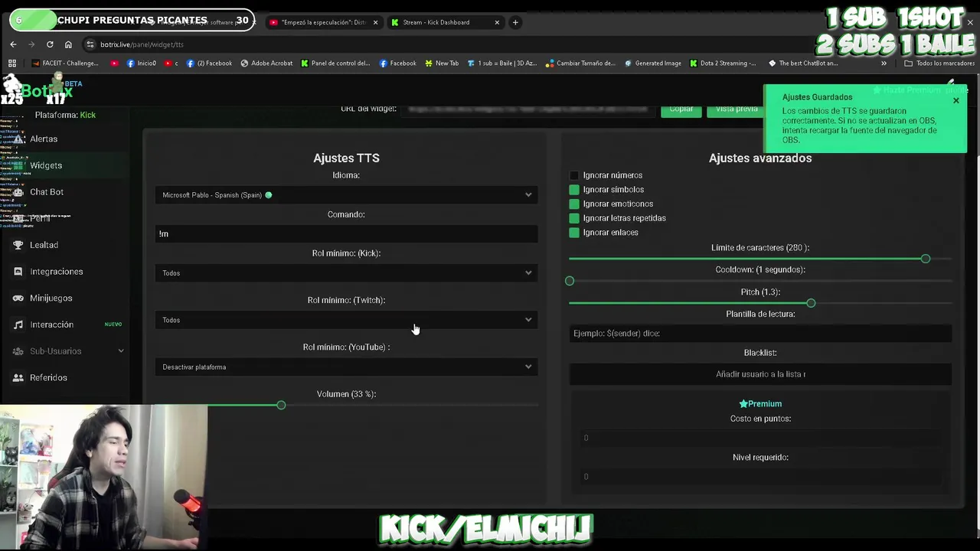Click the Sub-Usuarios people icon
Viewport: 980px width, 551px height.
[18, 351]
